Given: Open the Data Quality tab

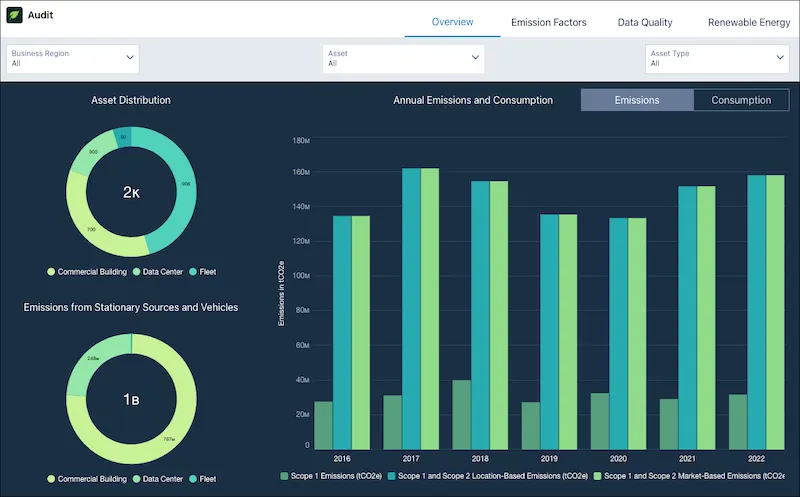Looking at the screenshot, I should (x=645, y=22).
